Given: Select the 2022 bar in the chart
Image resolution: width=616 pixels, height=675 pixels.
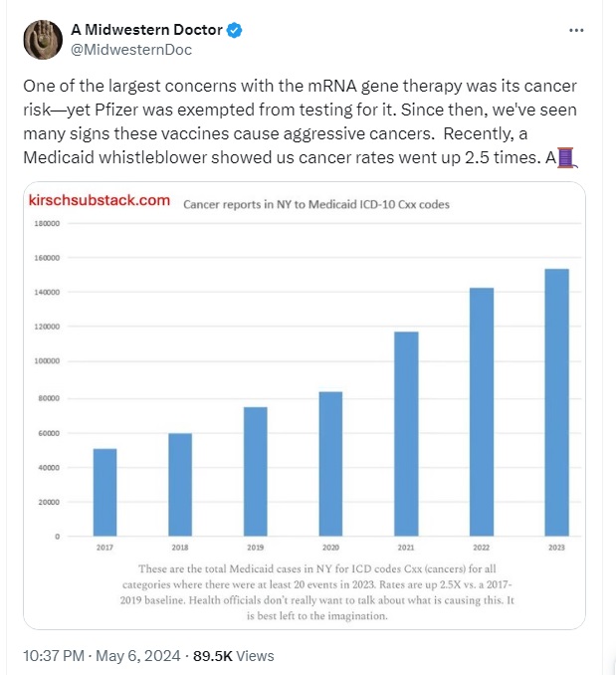Looking at the screenshot, I should click(482, 412).
